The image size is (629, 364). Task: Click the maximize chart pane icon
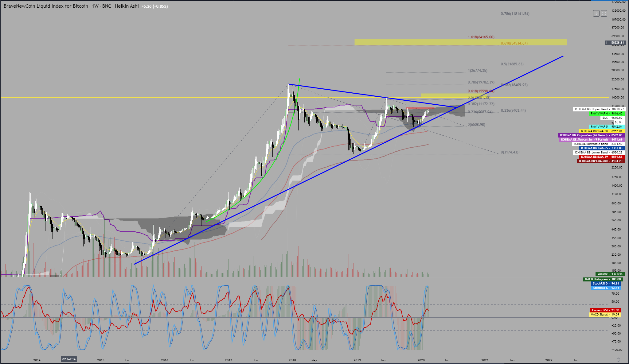(x=604, y=13)
